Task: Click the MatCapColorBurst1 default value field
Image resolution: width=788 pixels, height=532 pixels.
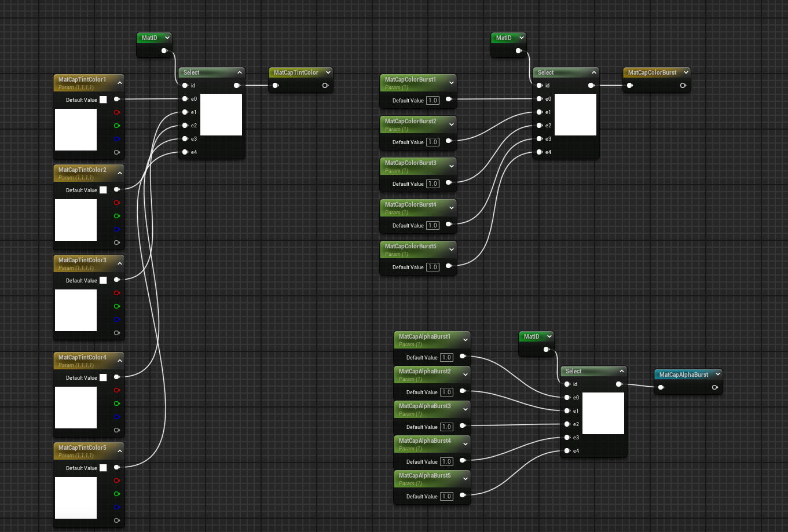Action: 433,100
